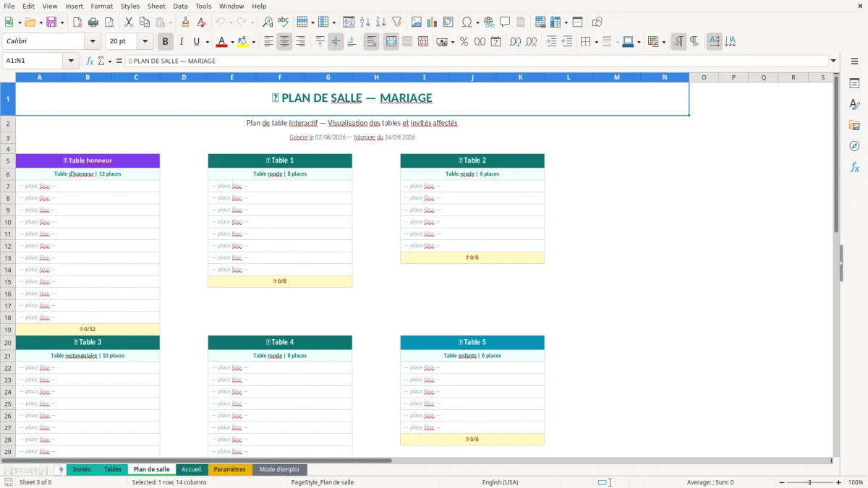The height and width of the screenshot is (488, 868).
Task: Switch to the Paramètres sheet tab
Action: [x=229, y=469]
